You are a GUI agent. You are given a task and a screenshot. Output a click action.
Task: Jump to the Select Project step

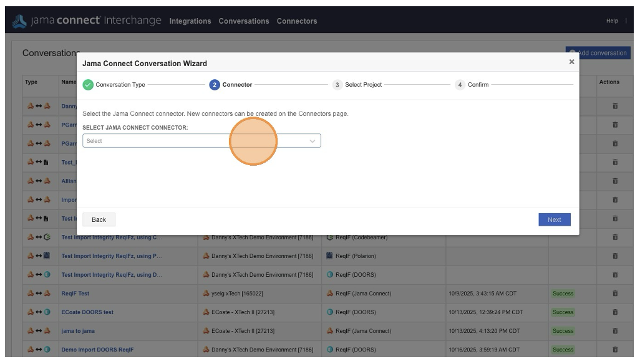tap(357, 85)
